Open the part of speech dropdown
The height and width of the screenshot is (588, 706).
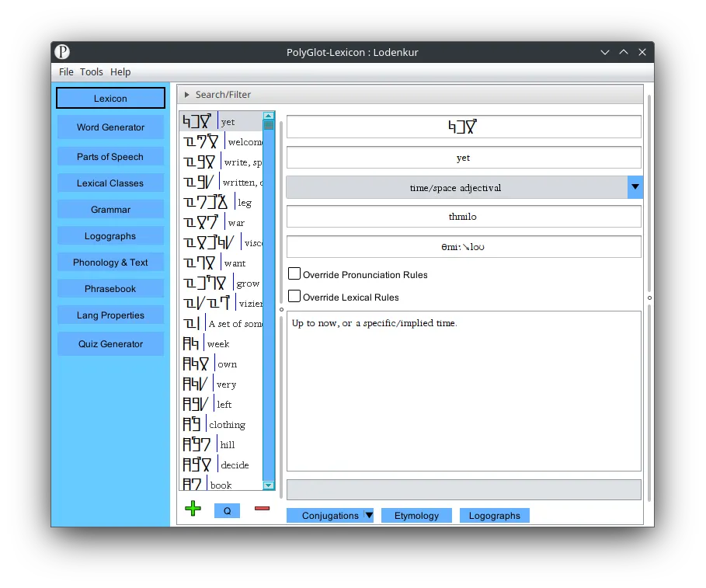[635, 187]
